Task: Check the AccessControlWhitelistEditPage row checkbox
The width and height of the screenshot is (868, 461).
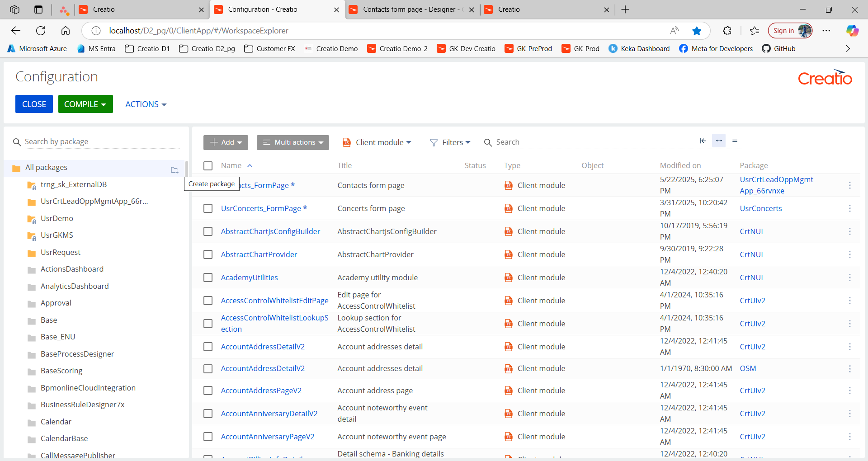Action: [208, 301]
